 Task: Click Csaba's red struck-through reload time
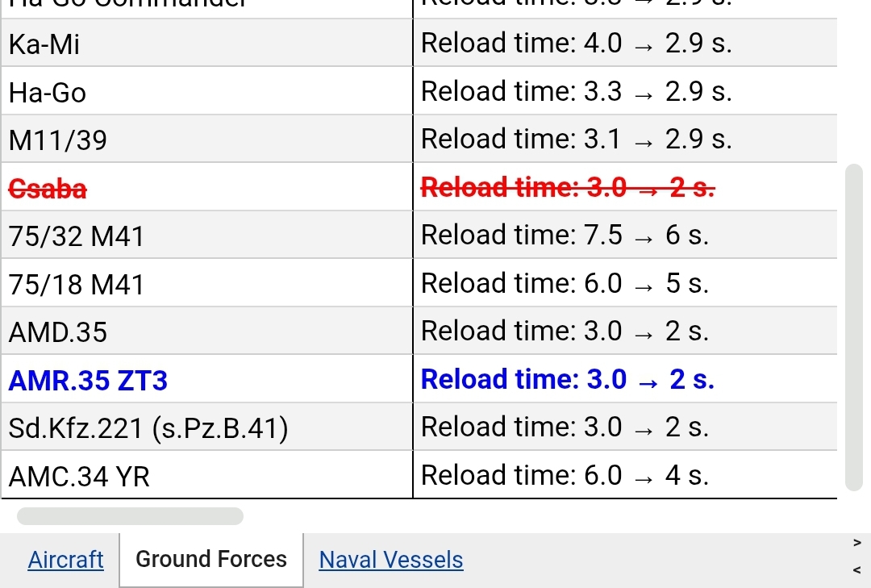[x=568, y=187]
